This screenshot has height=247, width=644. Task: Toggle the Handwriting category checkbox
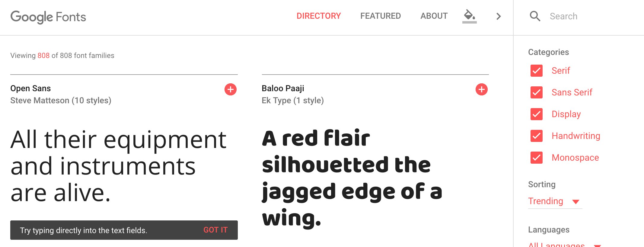point(537,136)
